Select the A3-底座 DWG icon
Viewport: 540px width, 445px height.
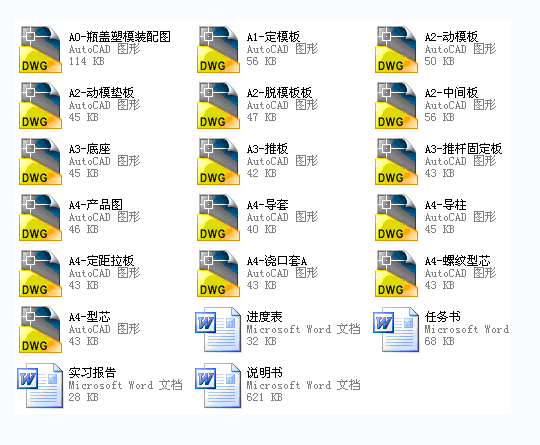click(41, 162)
